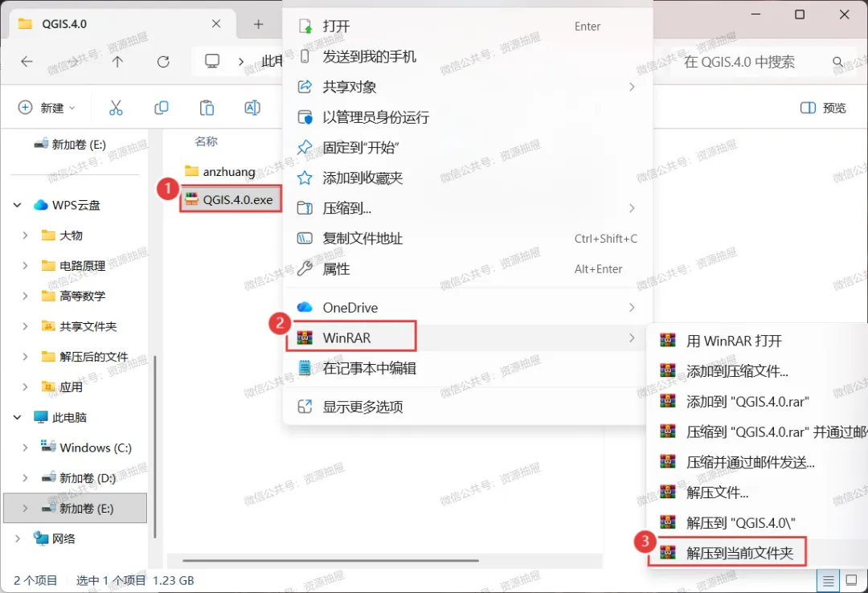Expand the 电路原理 folder node
Screen dimensions: 868x593
pyautogui.click(x=25, y=266)
